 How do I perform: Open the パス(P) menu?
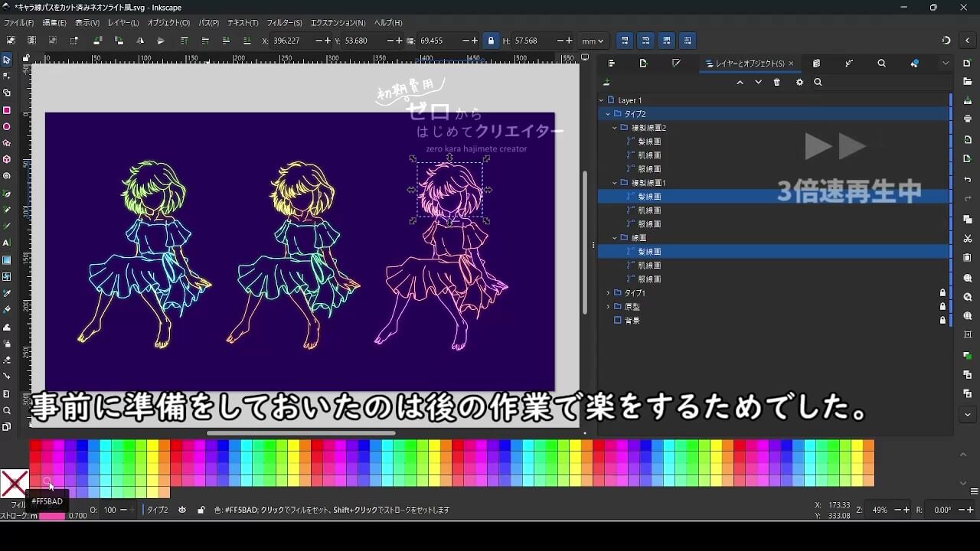208,23
